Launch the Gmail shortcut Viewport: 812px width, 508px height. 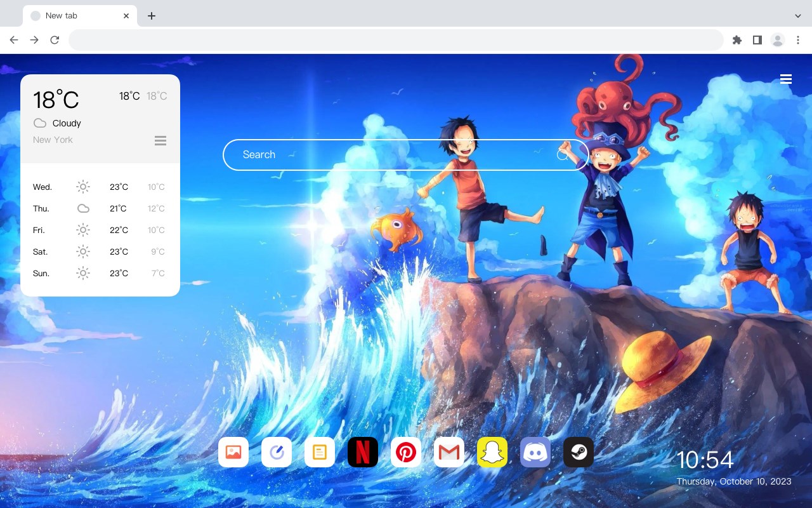click(449, 452)
